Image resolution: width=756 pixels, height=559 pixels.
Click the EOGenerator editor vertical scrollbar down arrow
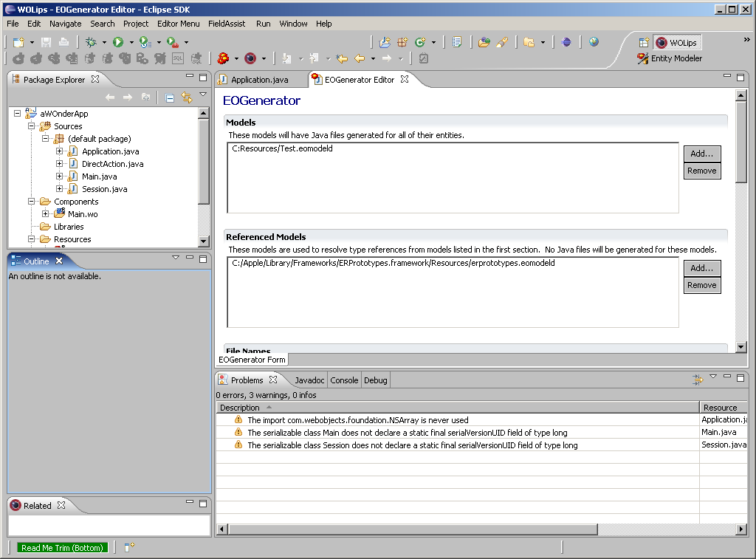(x=741, y=347)
